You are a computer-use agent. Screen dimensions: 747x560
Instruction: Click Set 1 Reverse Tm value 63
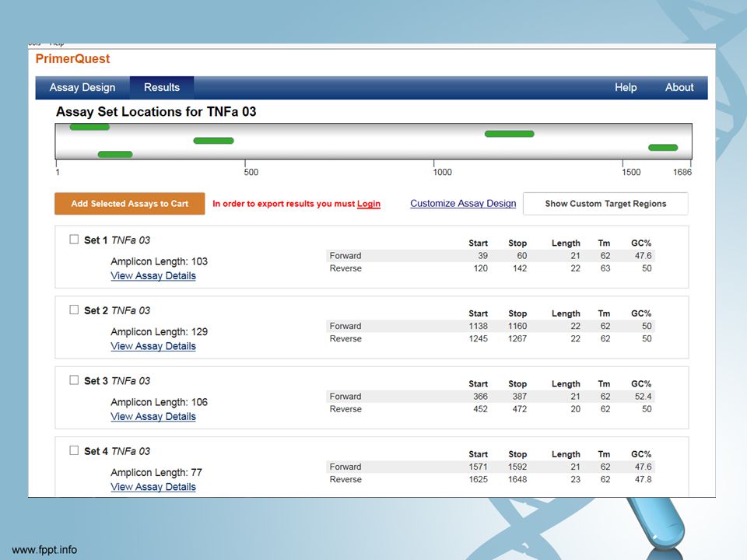(x=605, y=268)
